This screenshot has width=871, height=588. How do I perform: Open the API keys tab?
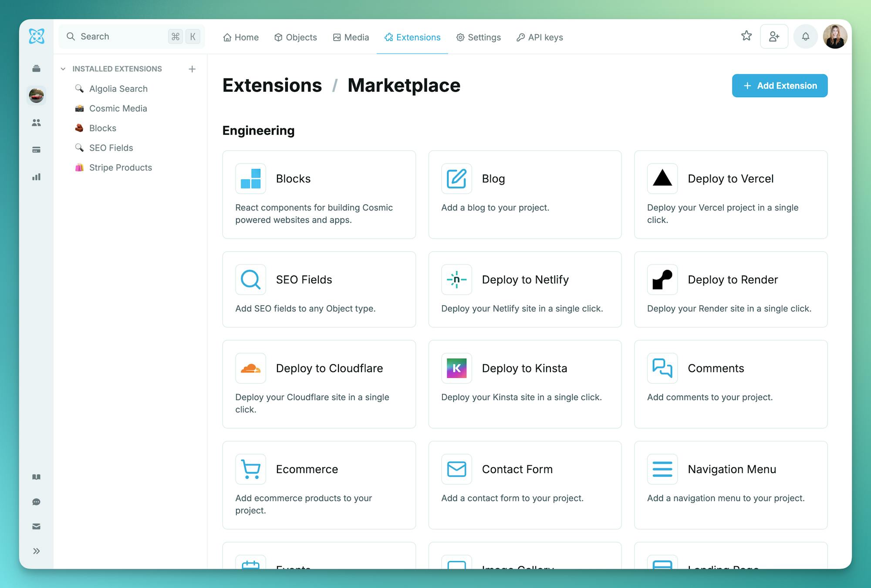540,37
